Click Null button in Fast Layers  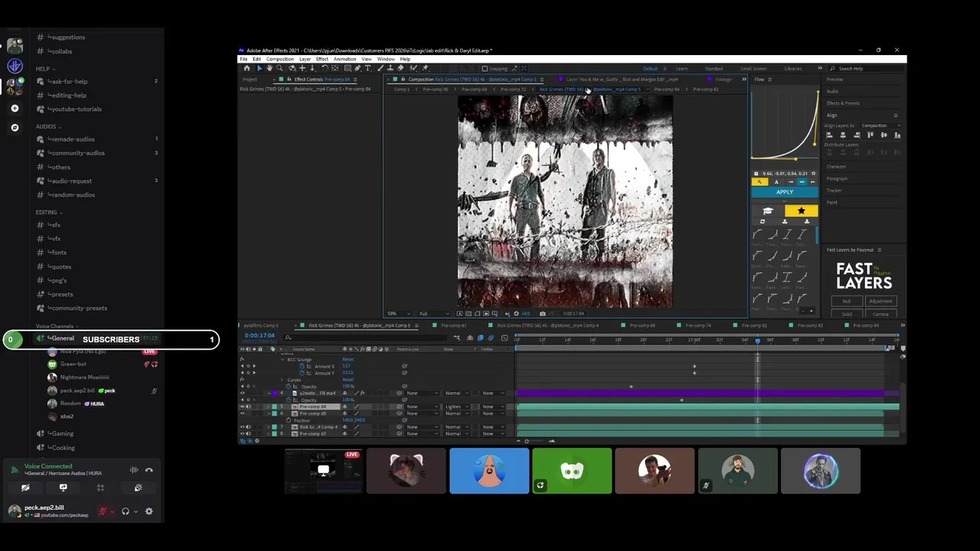coord(847,301)
